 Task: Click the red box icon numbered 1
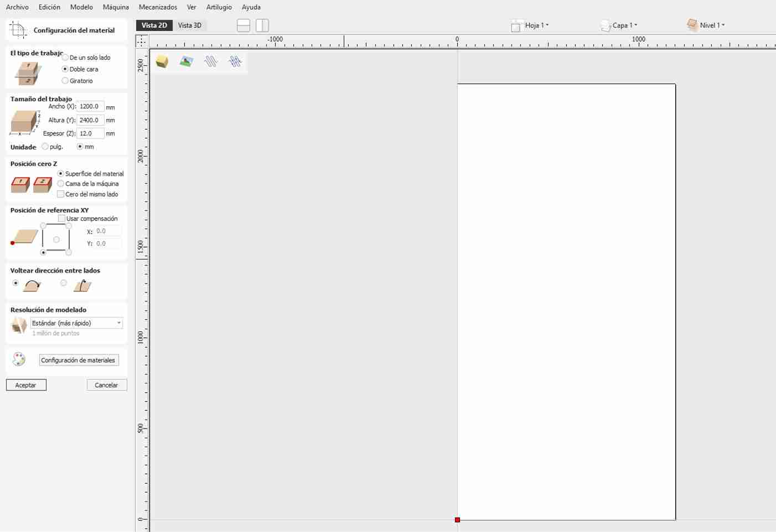click(20, 184)
